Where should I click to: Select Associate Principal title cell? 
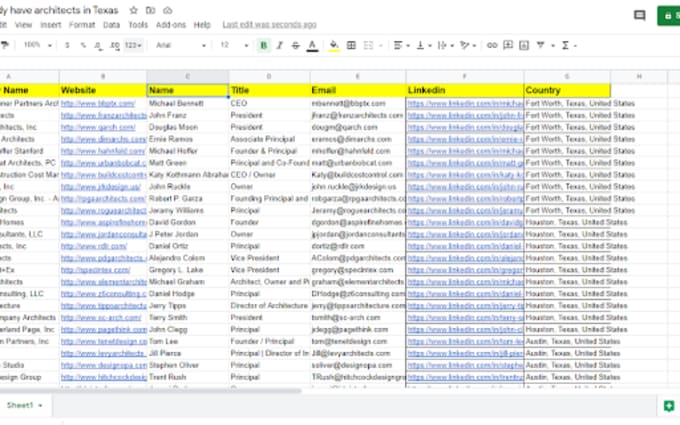click(269, 139)
